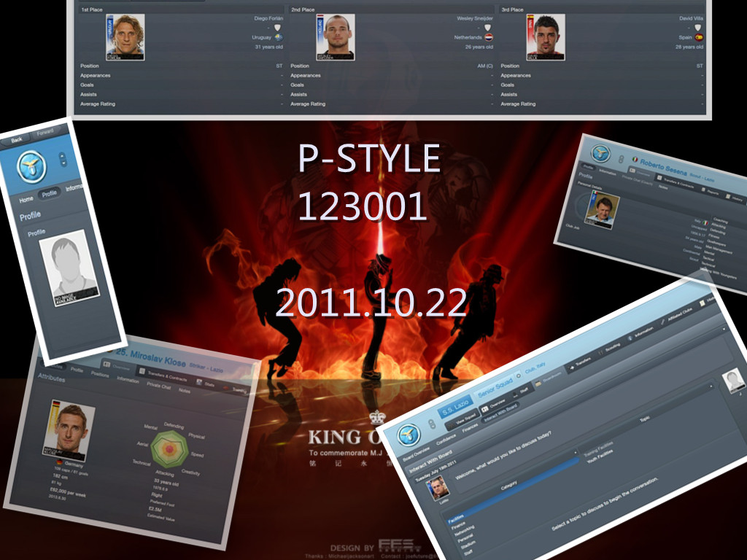Click the Lazio crest in the board interaction panel
747x560 pixels.
[409, 434]
